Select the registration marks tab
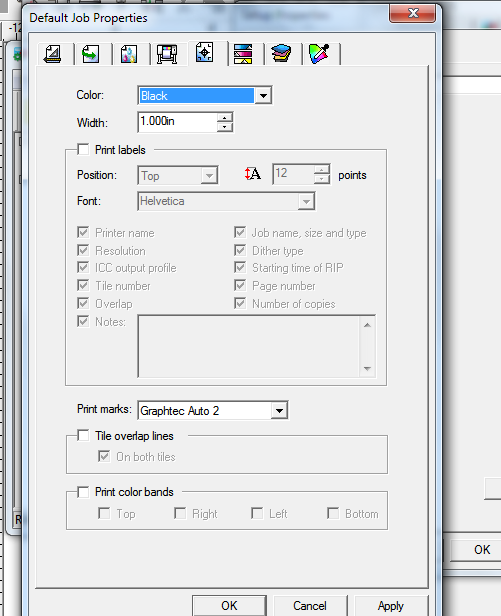 point(205,53)
